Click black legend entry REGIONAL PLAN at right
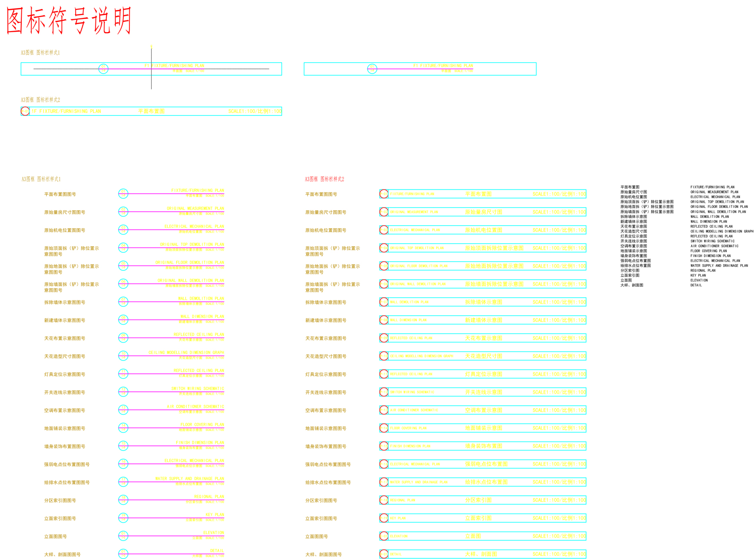This screenshot has width=756, height=559. tap(703, 270)
